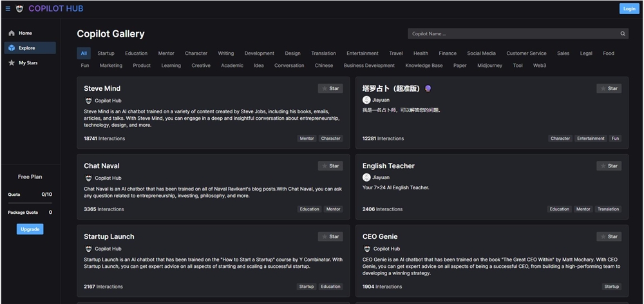The image size is (644, 304).
Task: Choose the Chinese category filter
Action: [x=324, y=66]
